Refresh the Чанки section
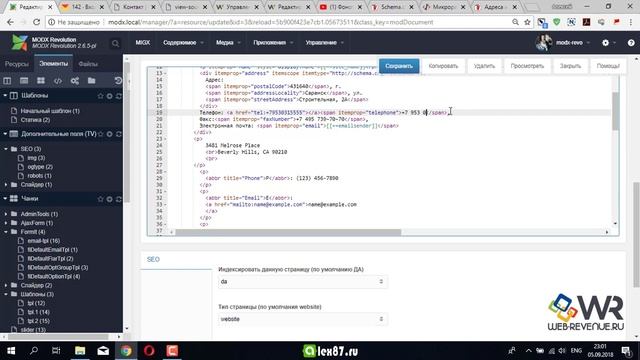Viewport: 640px width, 360px height. tap(119, 199)
